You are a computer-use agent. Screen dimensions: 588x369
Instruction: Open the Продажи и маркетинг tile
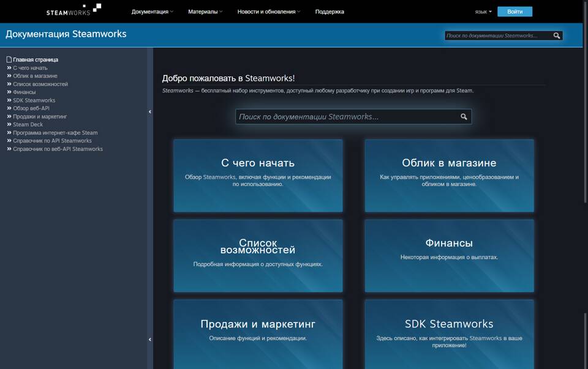click(x=258, y=334)
